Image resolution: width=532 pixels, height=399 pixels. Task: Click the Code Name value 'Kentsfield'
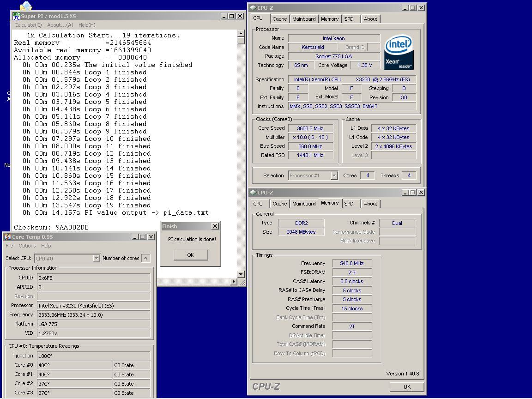313,47
